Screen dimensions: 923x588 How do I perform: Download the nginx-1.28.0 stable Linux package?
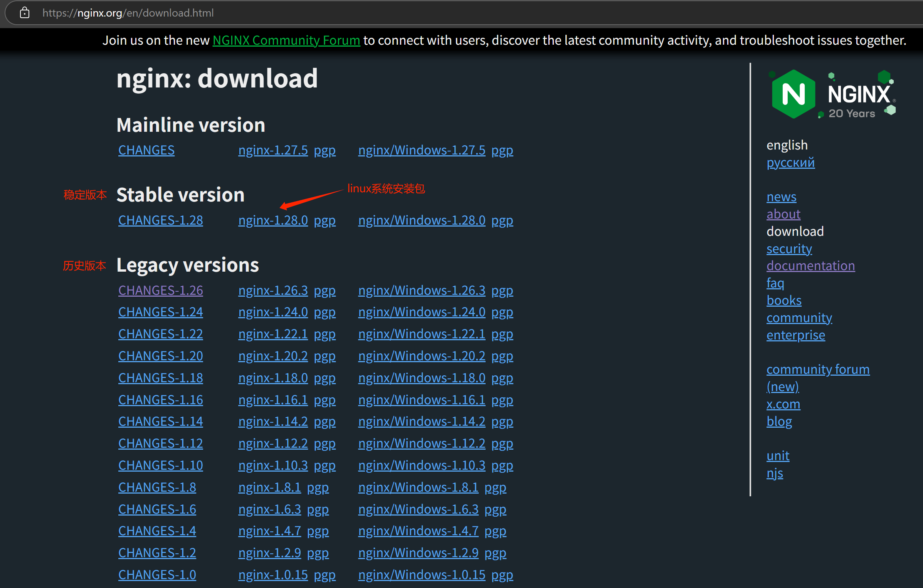pyautogui.click(x=273, y=220)
